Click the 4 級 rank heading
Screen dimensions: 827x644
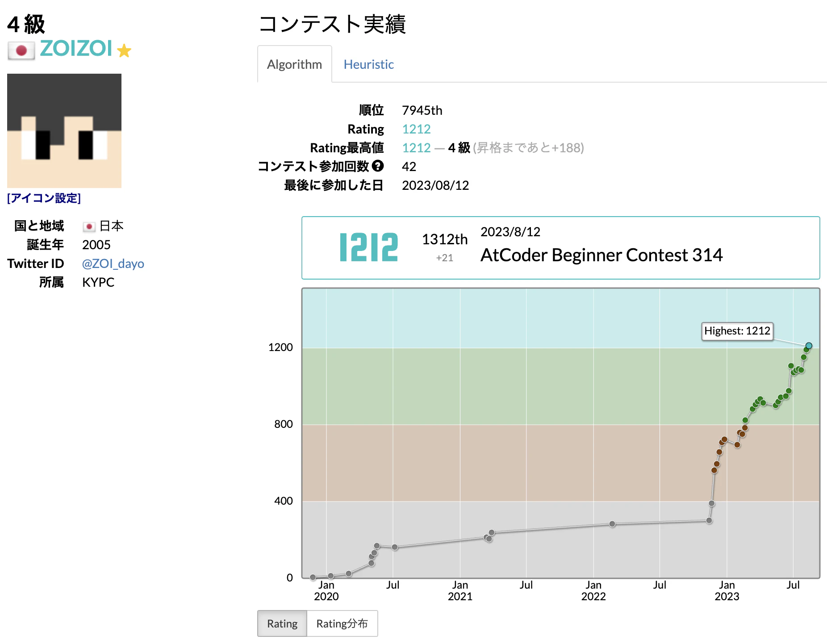26,24
